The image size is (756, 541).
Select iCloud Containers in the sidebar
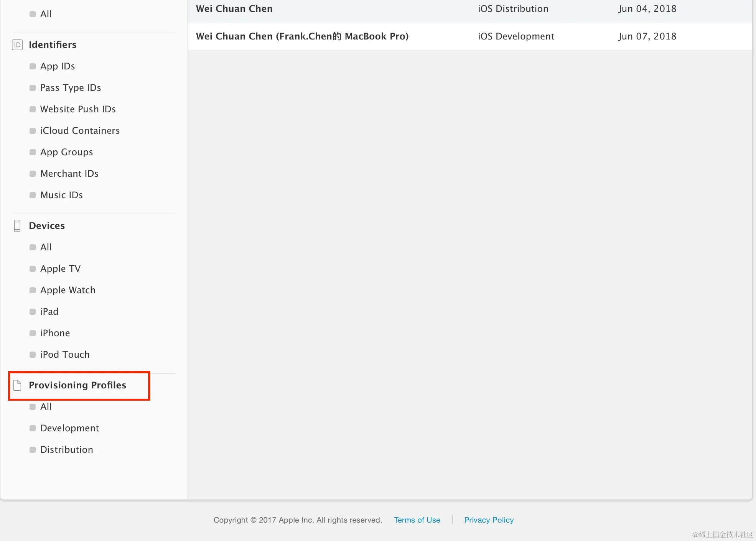point(80,131)
